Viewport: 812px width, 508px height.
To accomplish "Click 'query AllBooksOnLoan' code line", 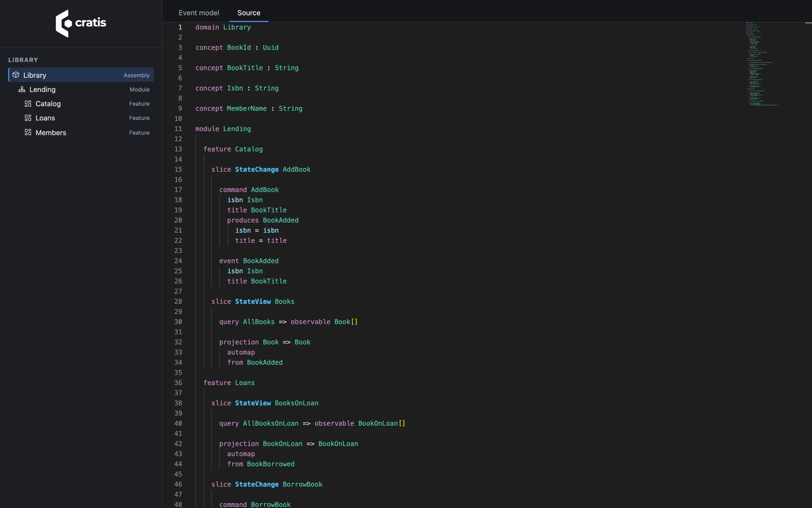I will coord(312,423).
